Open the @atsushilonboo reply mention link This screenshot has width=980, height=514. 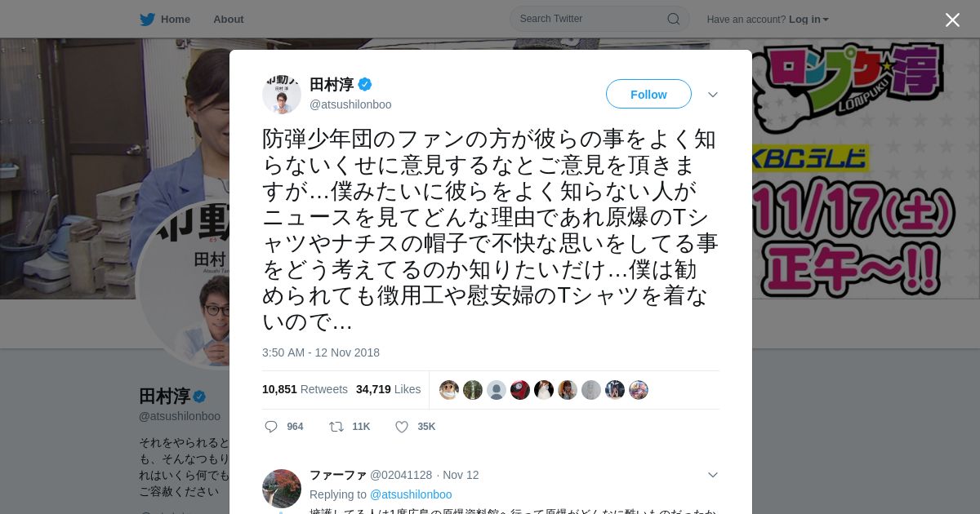411,494
